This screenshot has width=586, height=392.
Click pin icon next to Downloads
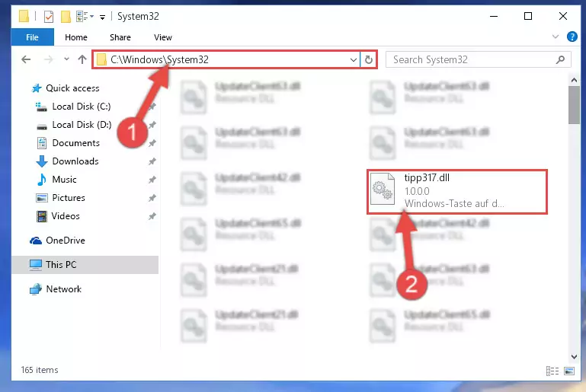[x=152, y=161]
